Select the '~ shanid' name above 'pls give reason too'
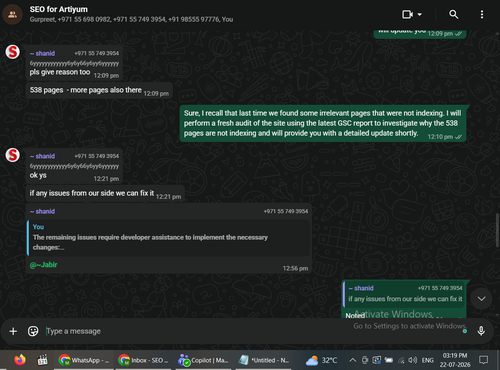 click(42, 53)
